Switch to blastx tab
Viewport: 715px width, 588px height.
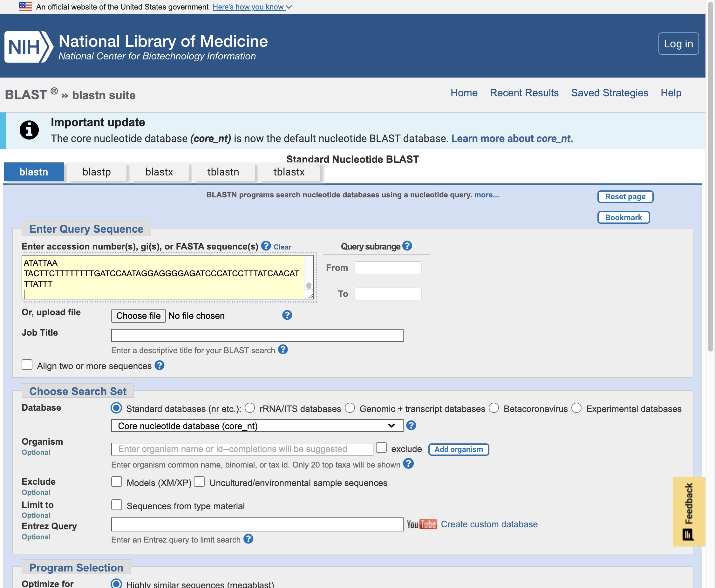[x=159, y=172]
